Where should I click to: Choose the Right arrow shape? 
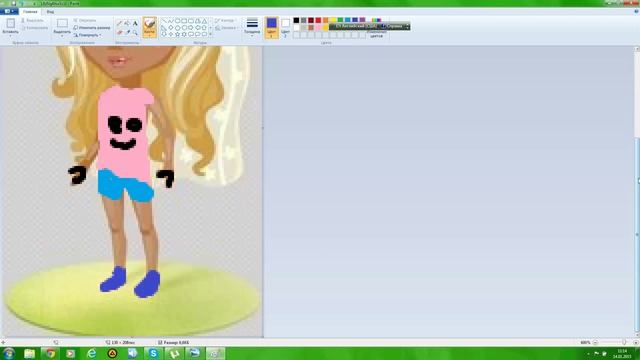pyautogui.click(x=191, y=28)
